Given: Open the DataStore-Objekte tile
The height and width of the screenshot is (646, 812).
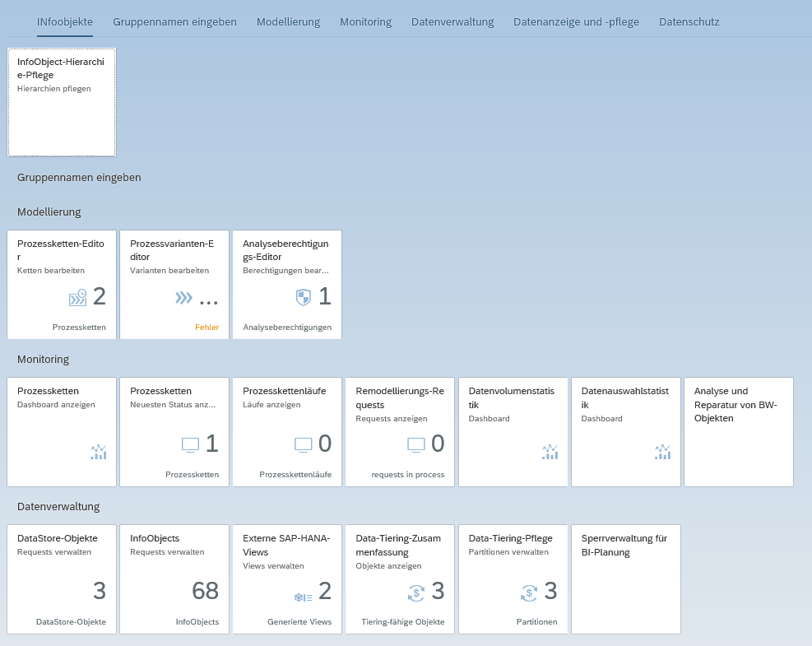Looking at the screenshot, I should point(62,579).
